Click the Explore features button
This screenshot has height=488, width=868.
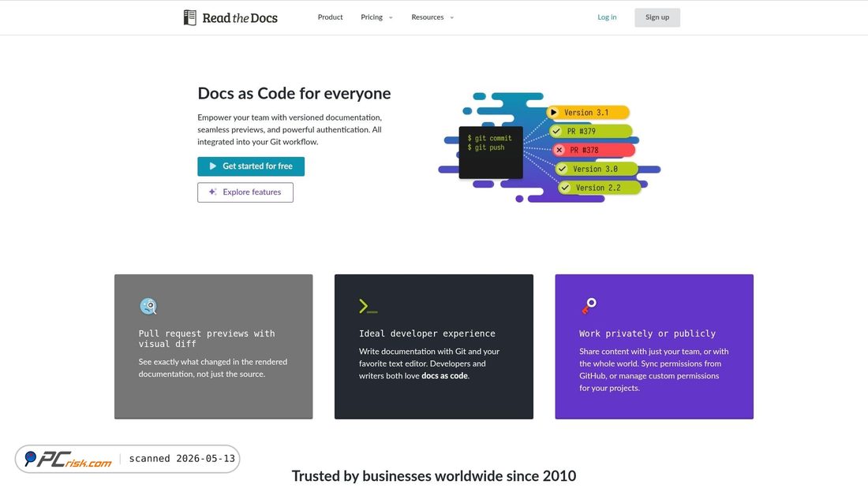pyautogui.click(x=245, y=192)
